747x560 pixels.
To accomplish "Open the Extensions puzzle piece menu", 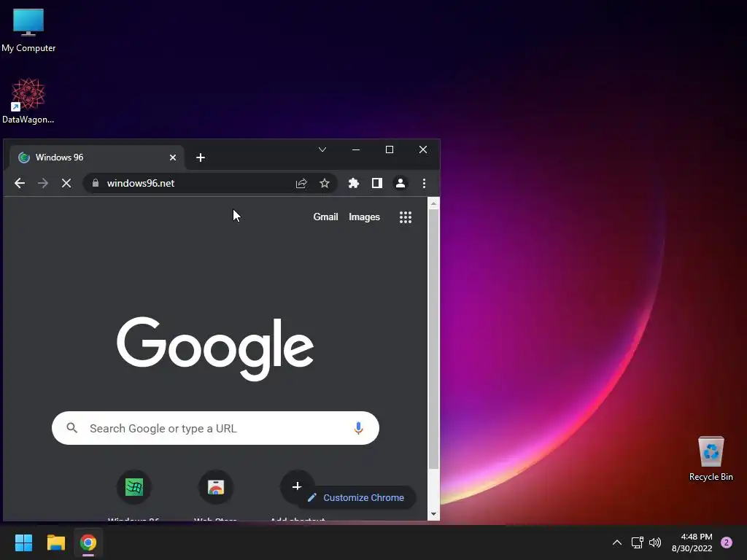I will point(354,183).
